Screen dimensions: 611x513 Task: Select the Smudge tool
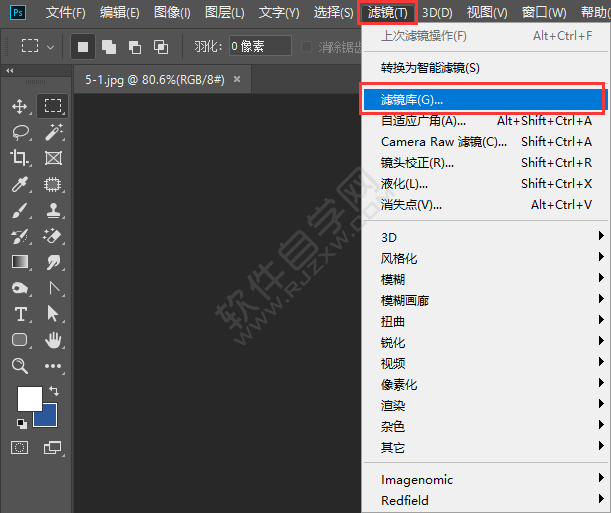point(53,262)
